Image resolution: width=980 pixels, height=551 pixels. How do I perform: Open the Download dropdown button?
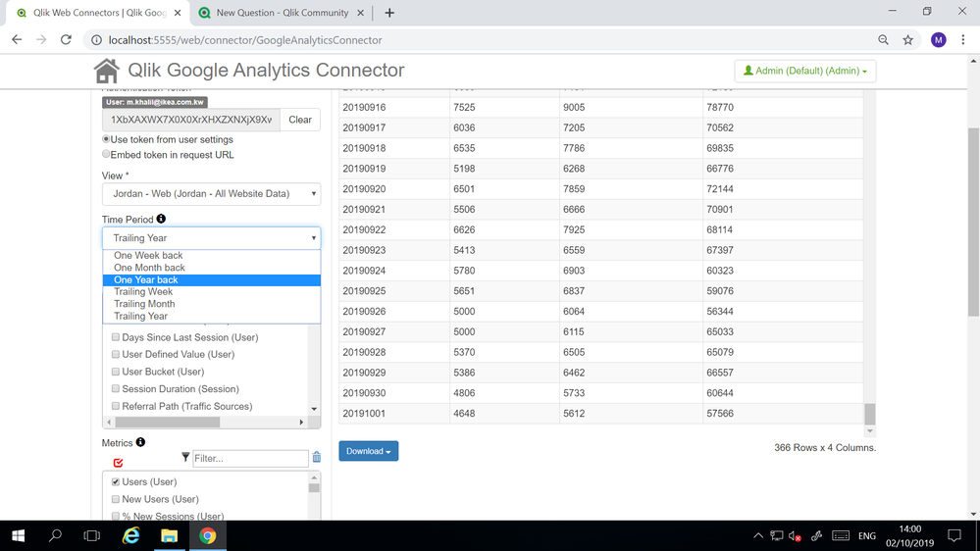click(x=369, y=451)
